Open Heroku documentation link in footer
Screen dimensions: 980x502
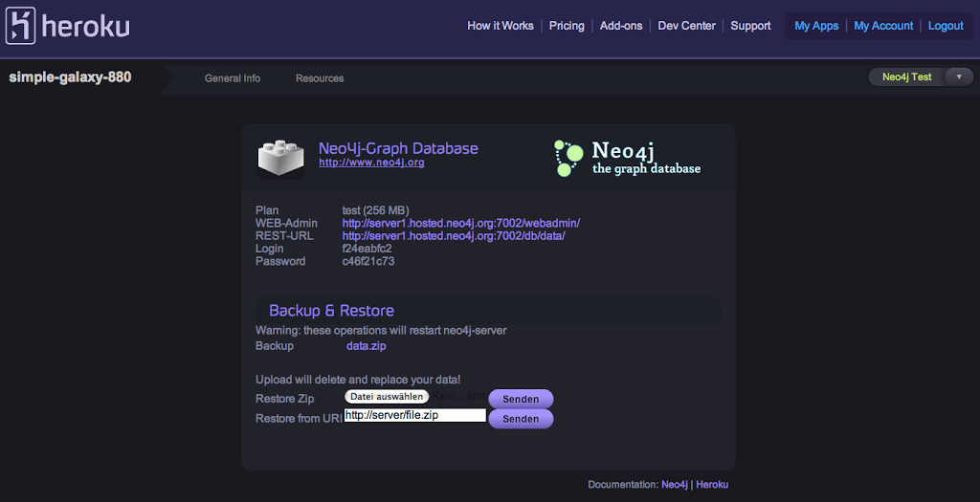tap(712, 485)
